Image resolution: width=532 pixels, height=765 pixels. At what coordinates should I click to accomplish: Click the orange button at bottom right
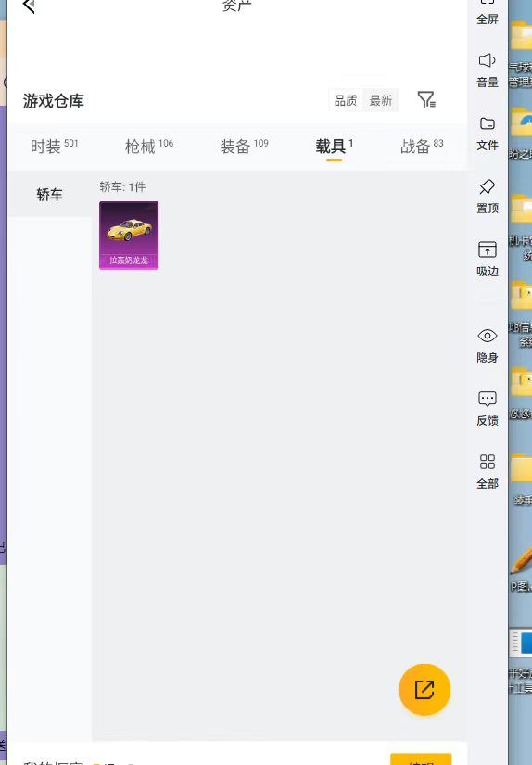pyautogui.click(x=421, y=759)
